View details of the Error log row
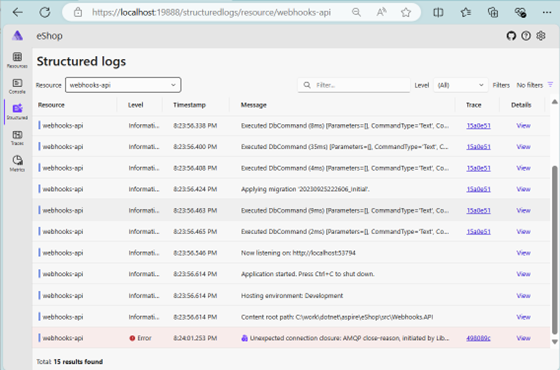This screenshot has height=370, width=560. click(523, 338)
